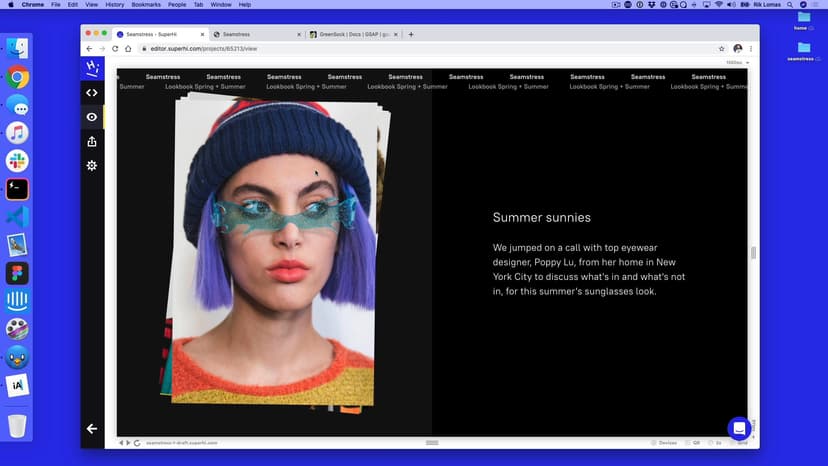Open Chrome's three-dot menu
Image resolution: width=828 pixels, height=466 pixels.
click(x=751, y=48)
